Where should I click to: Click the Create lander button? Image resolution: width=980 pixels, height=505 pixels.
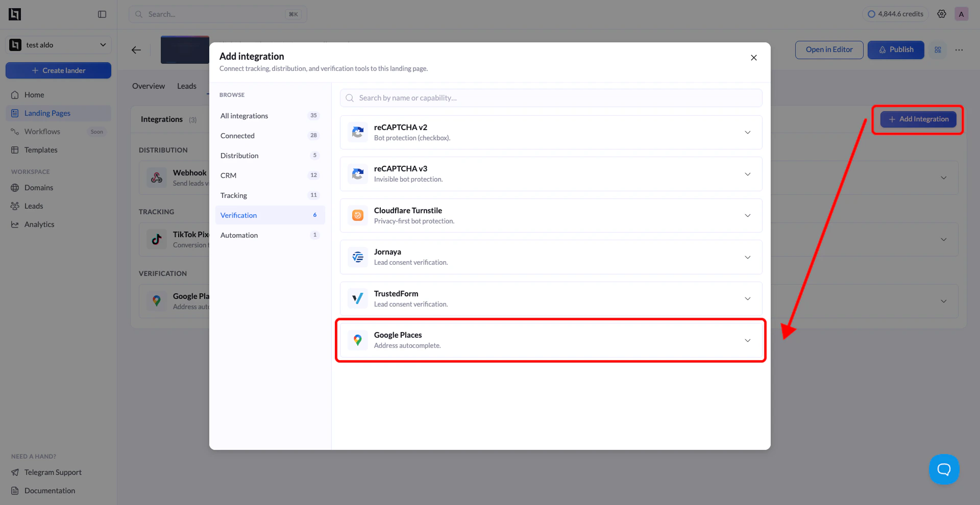59,70
